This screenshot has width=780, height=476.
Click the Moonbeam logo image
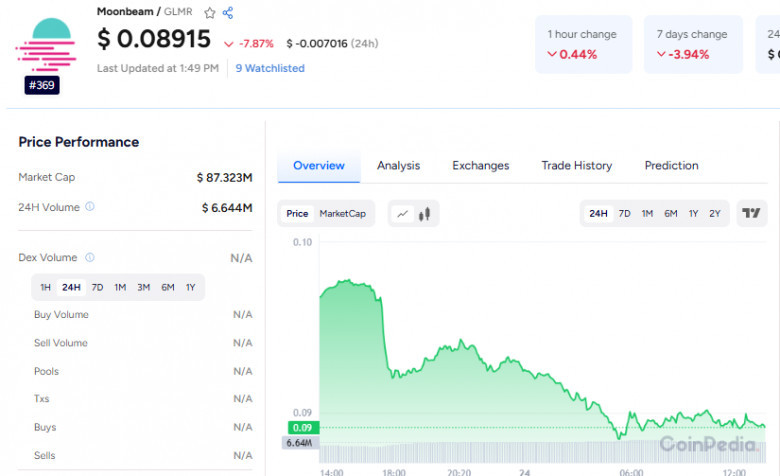pos(46,44)
